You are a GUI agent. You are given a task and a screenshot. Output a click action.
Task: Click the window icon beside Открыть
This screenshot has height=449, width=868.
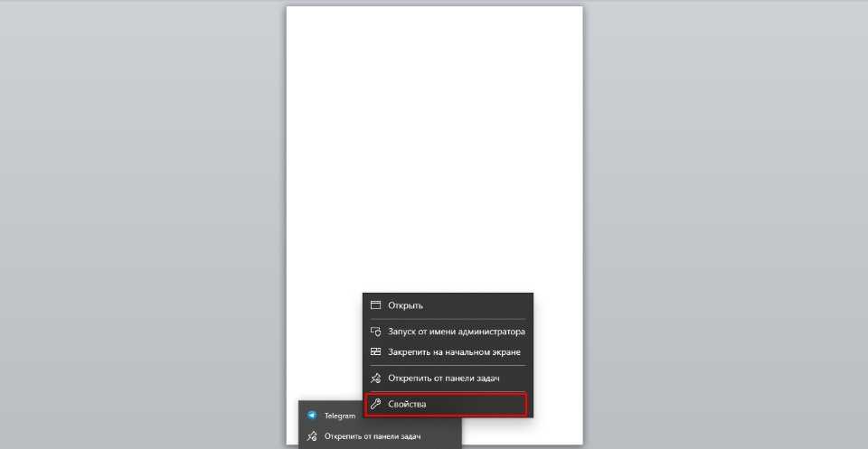375,305
